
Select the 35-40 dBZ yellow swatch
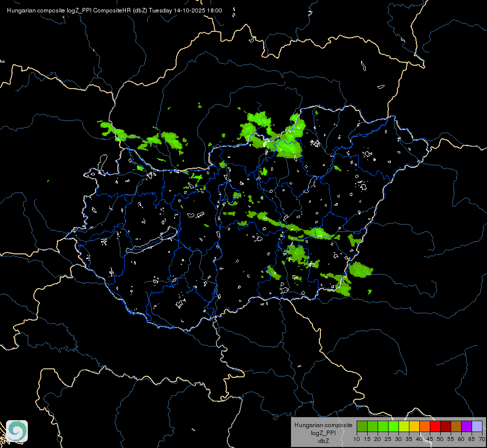click(x=414, y=426)
